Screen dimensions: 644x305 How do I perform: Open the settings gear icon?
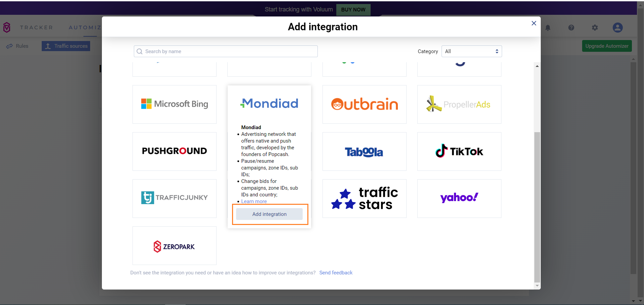pyautogui.click(x=595, y=28)
